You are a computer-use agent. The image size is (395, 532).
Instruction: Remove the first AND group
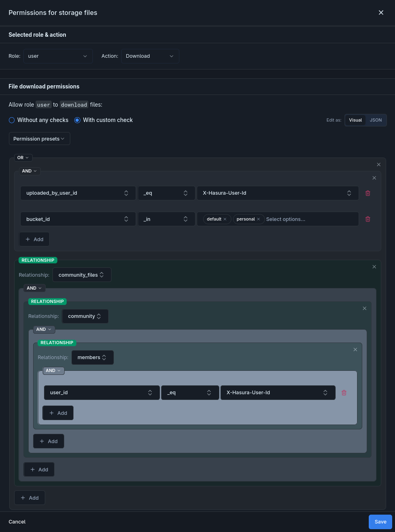click(374, 178)
